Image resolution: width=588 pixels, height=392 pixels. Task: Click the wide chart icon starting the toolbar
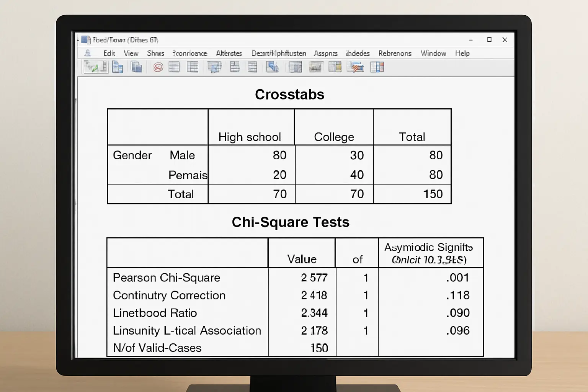[x=96, y=67]
